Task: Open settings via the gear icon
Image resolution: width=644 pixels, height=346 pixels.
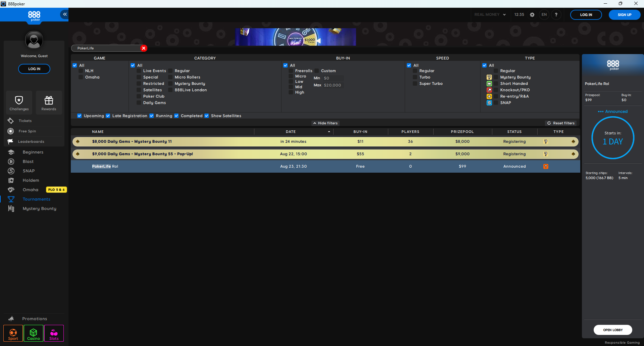Action: click(532, 15)
